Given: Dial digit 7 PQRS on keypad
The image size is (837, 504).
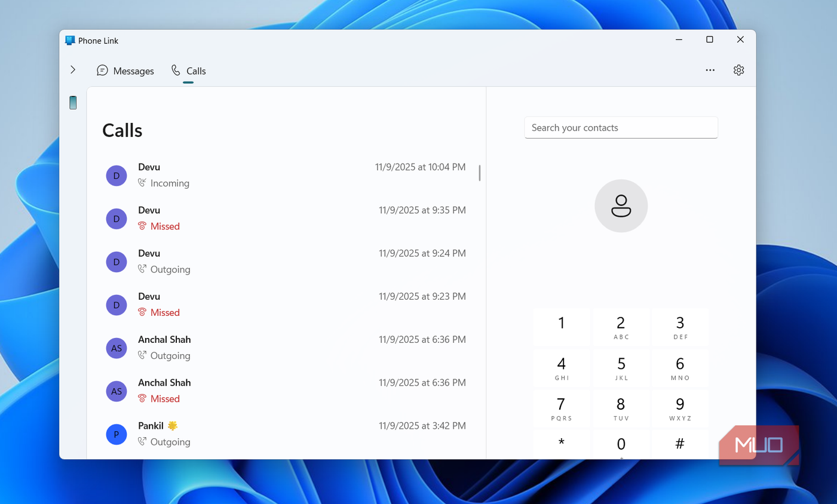Looking at the screenshot, I should (561, 408).
